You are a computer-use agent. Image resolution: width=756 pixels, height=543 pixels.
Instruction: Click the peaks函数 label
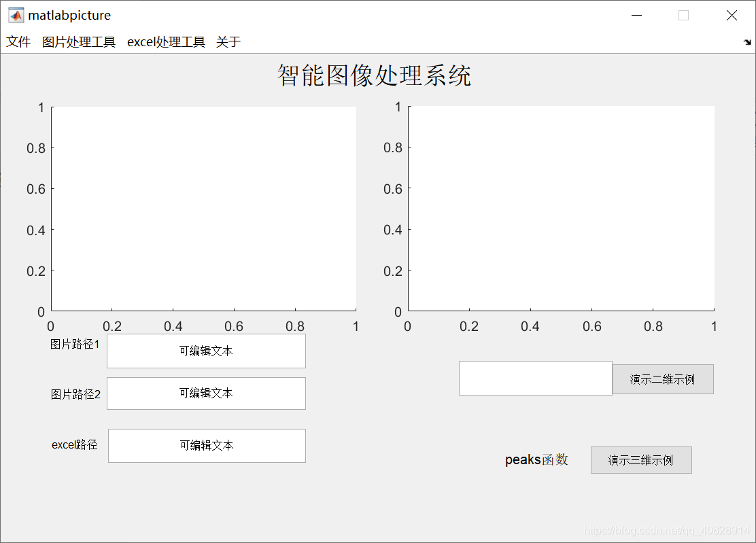pyautogui.click(x=536, y=460)
